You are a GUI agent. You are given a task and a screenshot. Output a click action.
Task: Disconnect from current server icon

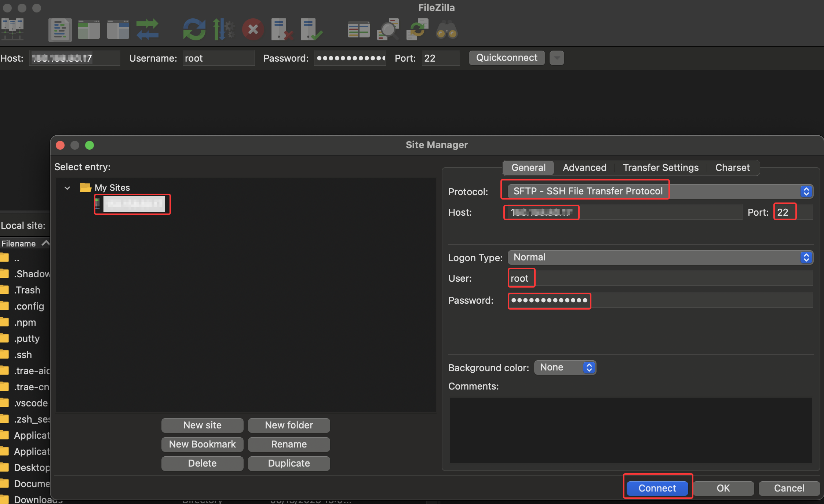coord(282,29)
